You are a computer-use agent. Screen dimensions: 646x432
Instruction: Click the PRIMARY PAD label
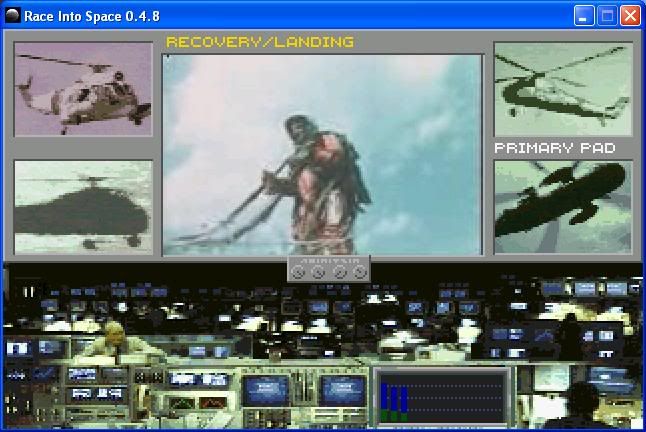[x=555, y=148]
